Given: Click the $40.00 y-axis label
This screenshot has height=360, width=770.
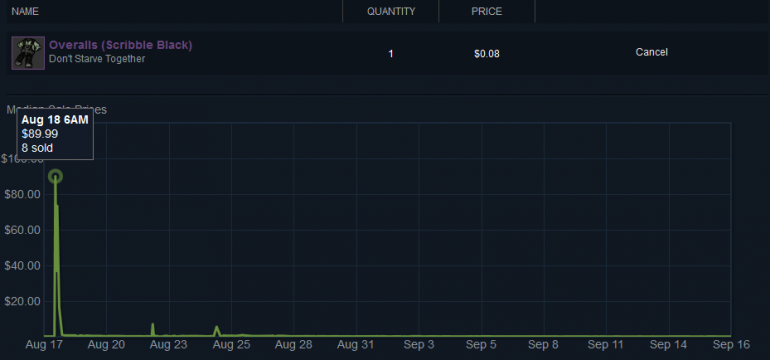Looking at the screenshot, I should tap(22, 266).
